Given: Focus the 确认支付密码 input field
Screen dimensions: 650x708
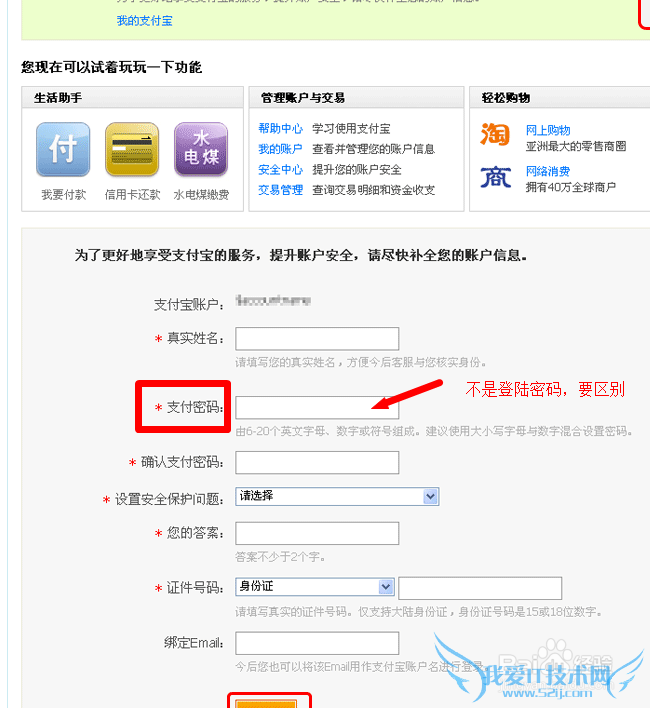Looking at the screenshot, I should (317, 462).
